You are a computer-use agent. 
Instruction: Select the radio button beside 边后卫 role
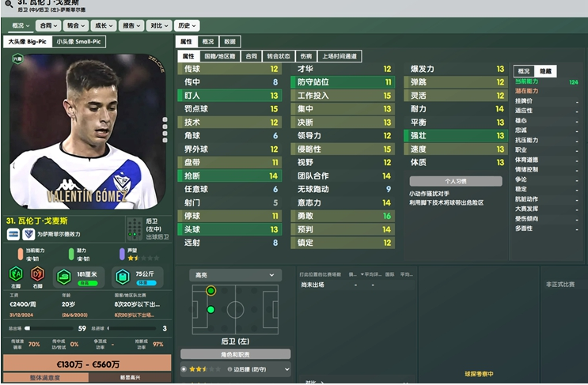click(x=184, y=369)
